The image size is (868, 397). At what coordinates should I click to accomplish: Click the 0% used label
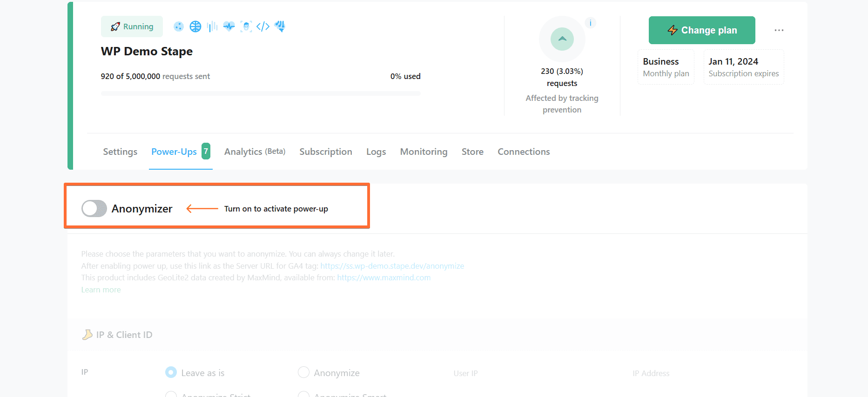pyautogui.click(x=405, y=76)
